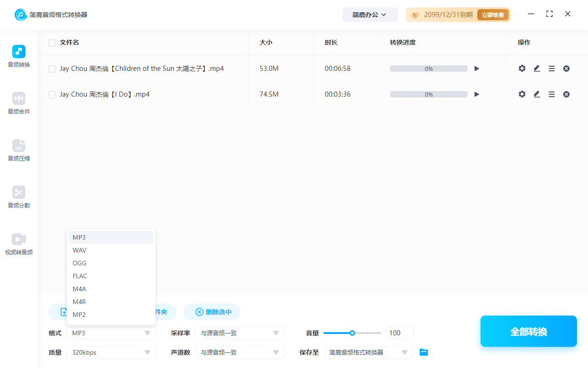This screenshot has height=368, width=588.
Task: Check the checkbox for Children of the Sun
Action: [x=52, y=68]
